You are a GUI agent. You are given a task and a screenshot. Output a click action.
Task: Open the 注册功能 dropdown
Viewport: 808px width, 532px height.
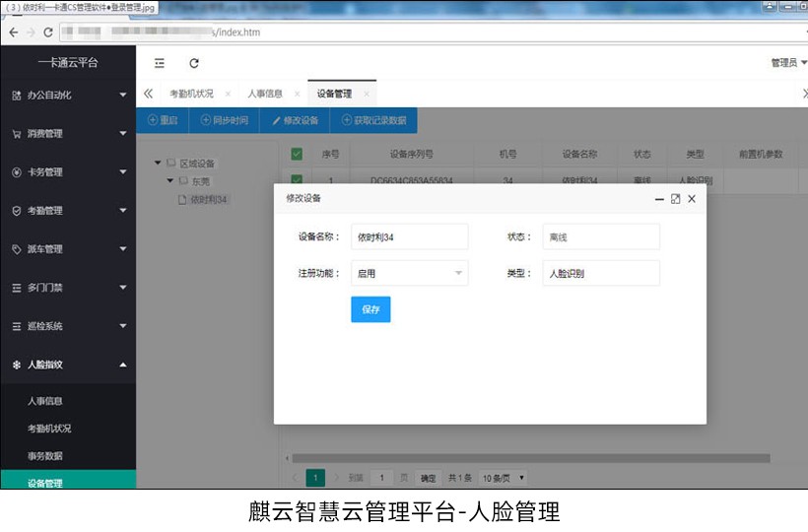tap(409, 273)
